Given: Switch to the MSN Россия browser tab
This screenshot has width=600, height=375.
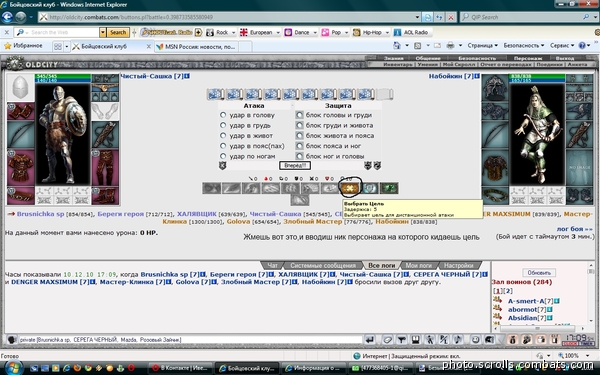Looking at the screenshot, I should coord(196,46).
